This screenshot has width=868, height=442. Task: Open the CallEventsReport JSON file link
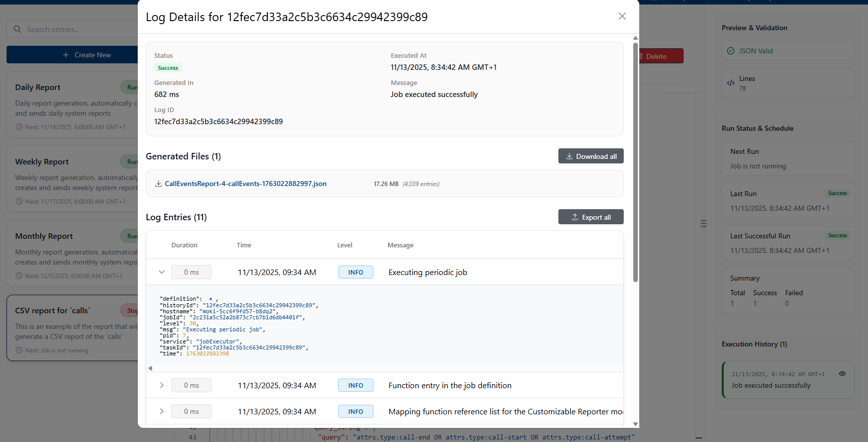(x=245, y=184)
